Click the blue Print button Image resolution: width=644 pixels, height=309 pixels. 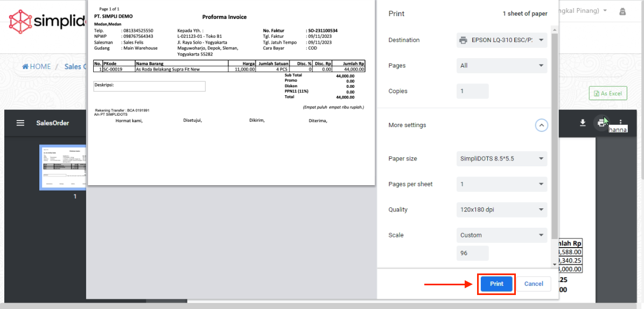coord(496,284)
